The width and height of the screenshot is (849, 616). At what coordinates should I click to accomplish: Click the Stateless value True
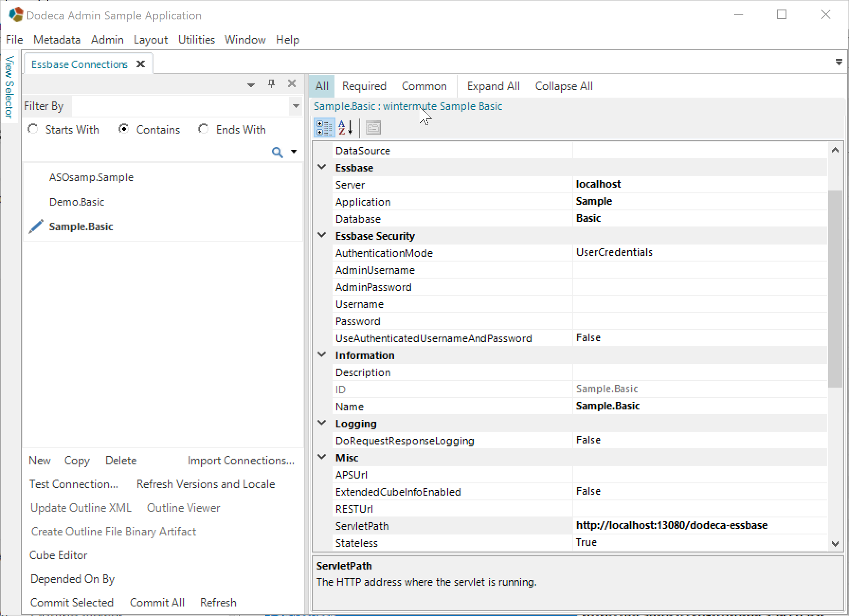(586, 543)
